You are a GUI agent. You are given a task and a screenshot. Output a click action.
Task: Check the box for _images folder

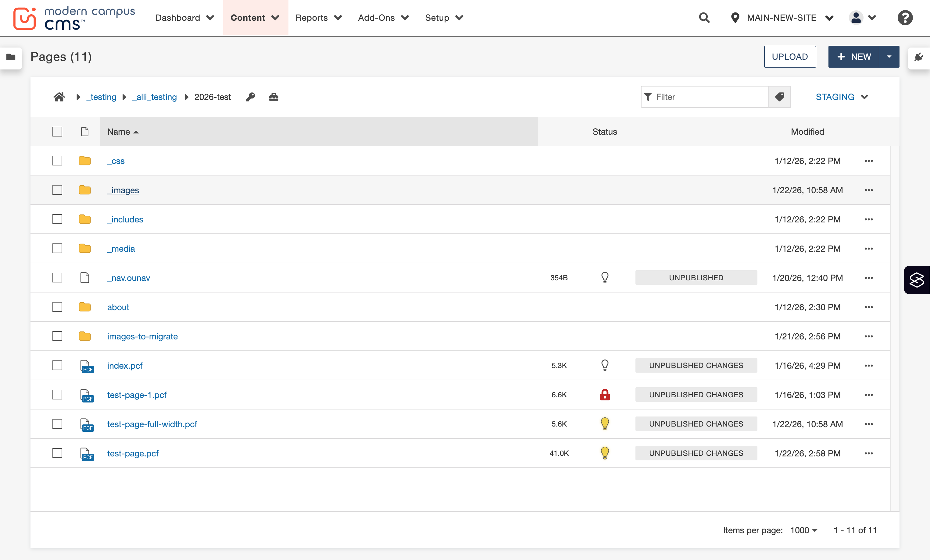click(x=57, y=190)
